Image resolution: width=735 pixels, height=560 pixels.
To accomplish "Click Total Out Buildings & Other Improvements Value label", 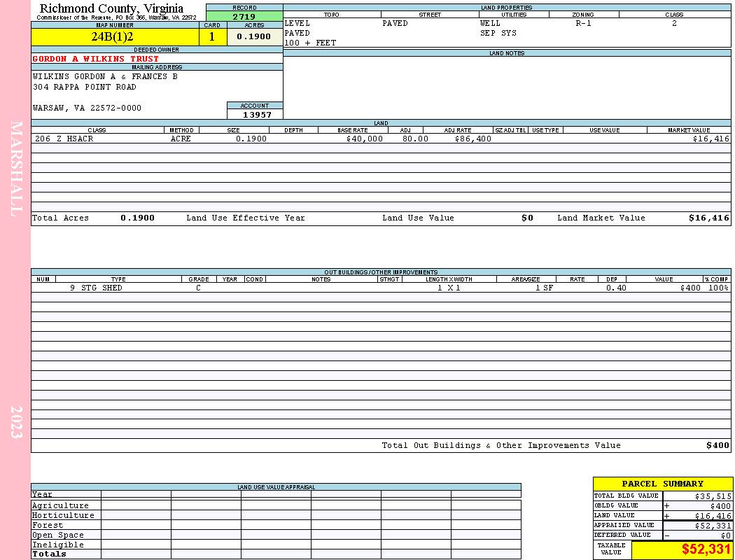I will point(501,446).
